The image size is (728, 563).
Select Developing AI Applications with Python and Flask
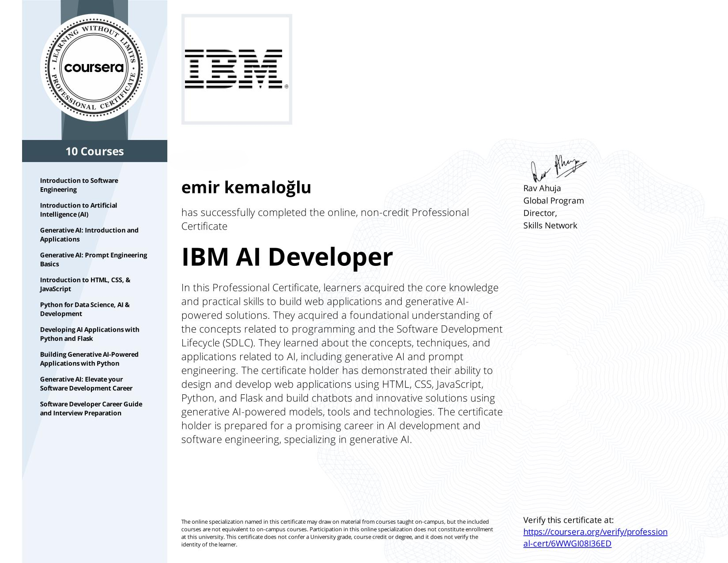pyautogui.click(x=90, y=334)
